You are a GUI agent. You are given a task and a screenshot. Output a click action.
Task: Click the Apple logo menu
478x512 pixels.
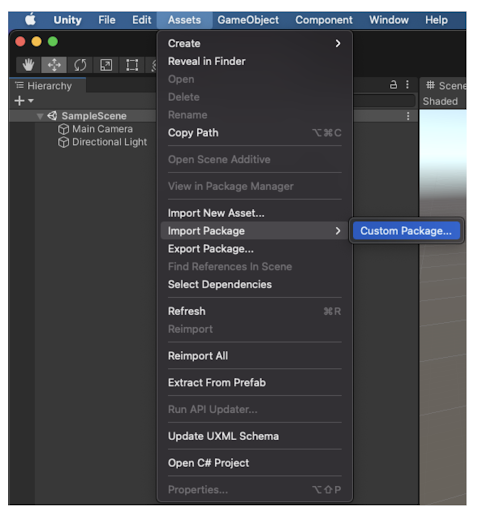tap(31, 20)
